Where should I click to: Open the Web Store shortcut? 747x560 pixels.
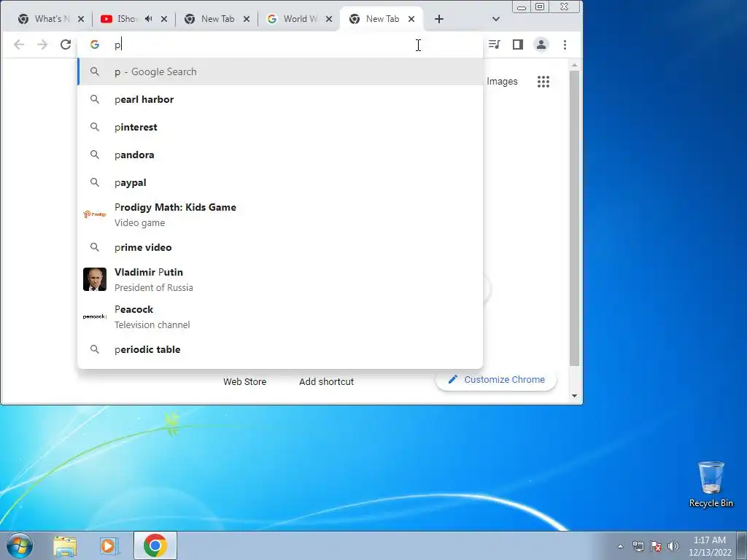(x=245, y=381)
